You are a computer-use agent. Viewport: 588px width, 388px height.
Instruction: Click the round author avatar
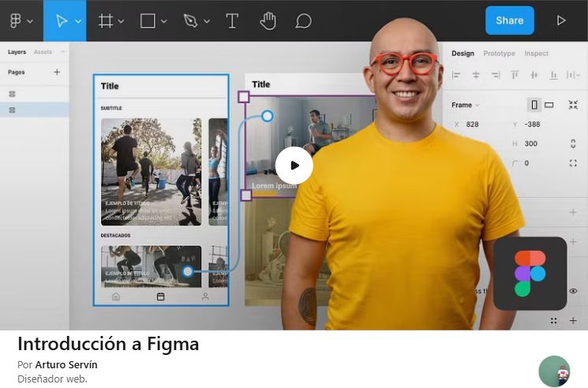click(x=554, y=371)
